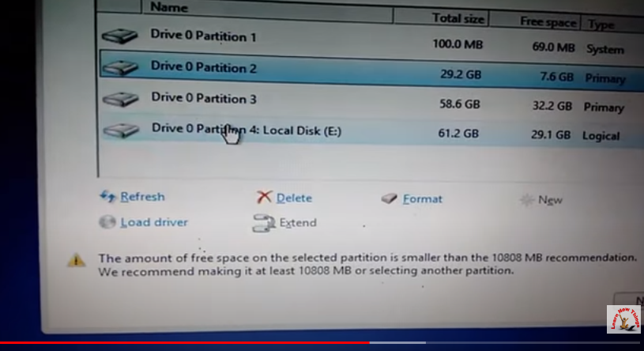Format the selected partition
The image size is (644, 351).
(423, 199)
